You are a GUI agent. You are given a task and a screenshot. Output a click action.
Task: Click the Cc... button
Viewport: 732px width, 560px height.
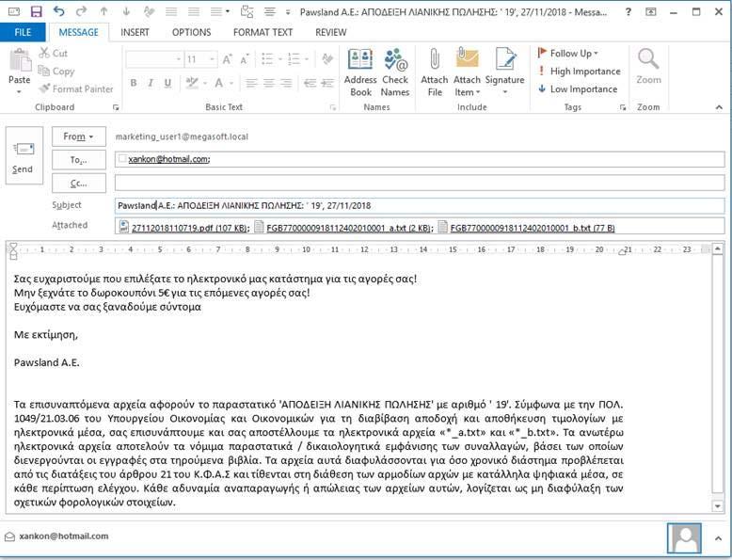(78, 184)
